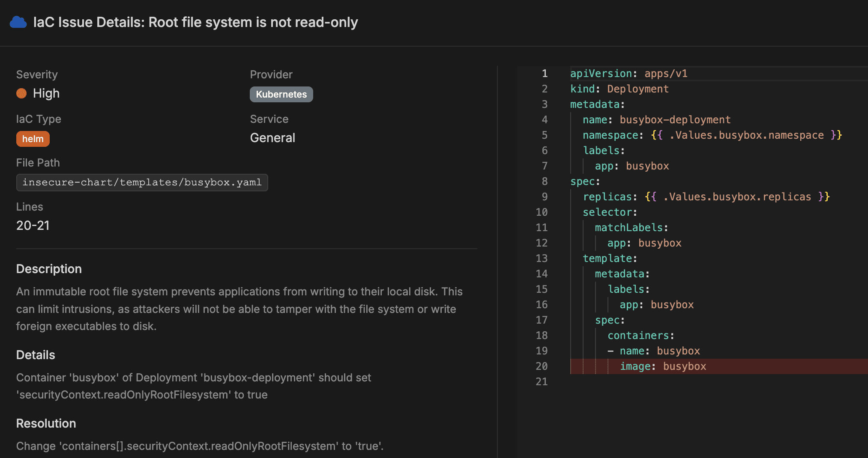Click line number 1 in code gutter
Screen dimensions: 868x458
tap(545, 74)
